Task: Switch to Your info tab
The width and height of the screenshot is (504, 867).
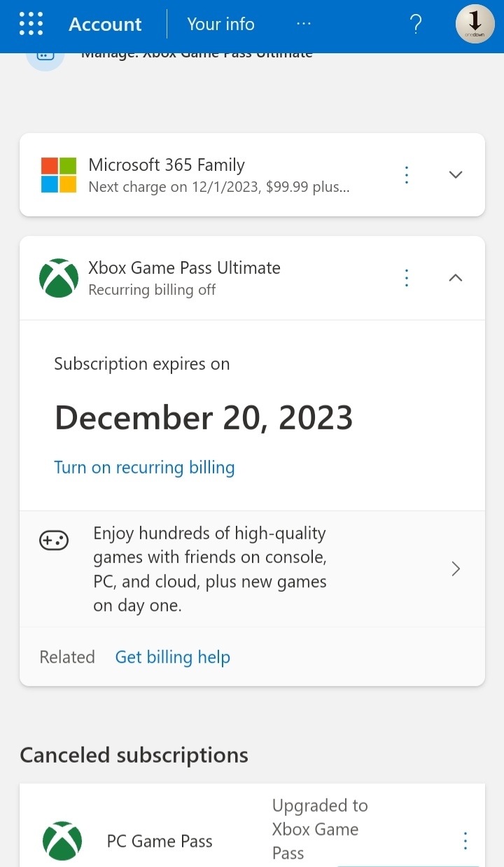Action: pyautogui.click(x=220, y=24)
